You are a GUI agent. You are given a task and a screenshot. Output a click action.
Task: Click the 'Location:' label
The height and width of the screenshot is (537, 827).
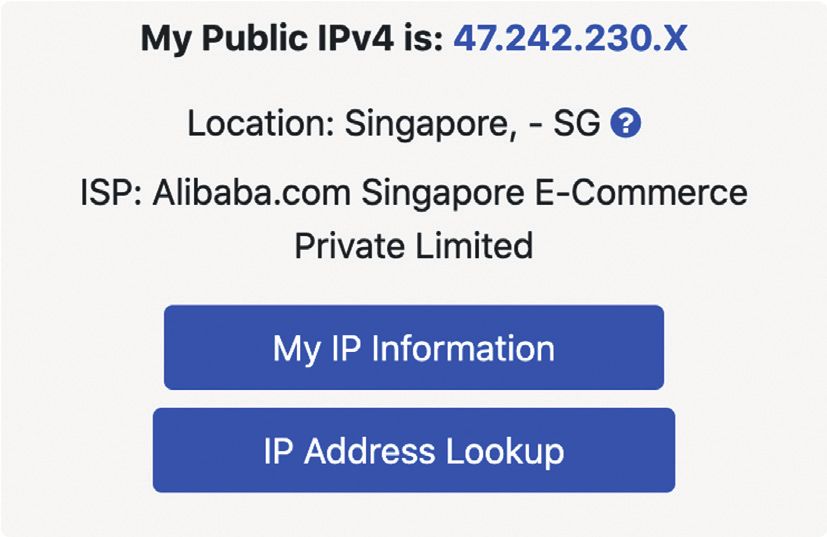[261, 123]
